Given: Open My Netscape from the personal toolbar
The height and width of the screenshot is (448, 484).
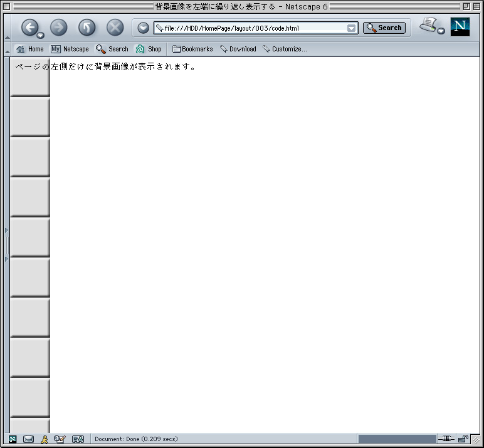Looking at the screenshot, I should coord(70,49).
